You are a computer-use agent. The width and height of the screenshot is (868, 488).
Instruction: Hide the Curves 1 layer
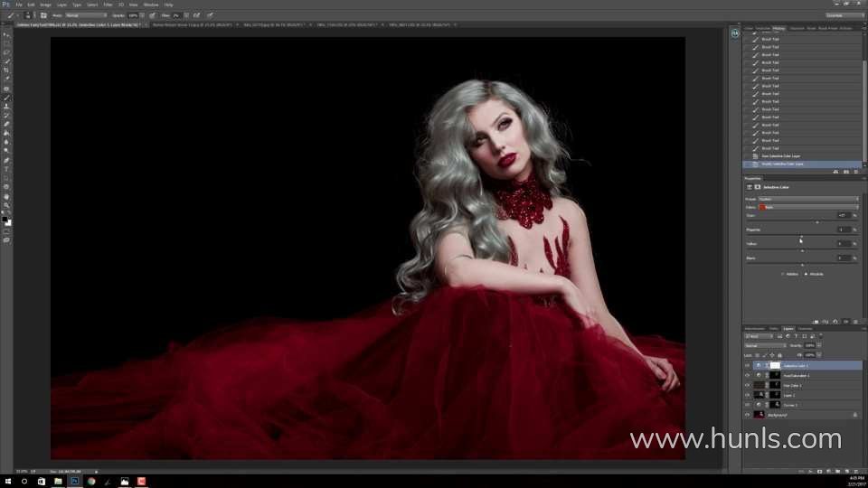pos(748,405)
